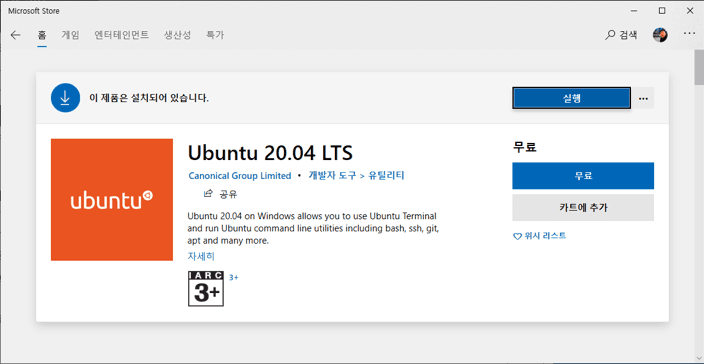
Task: Minimize the Microsoft Store window
Action: tap(634, 11)
